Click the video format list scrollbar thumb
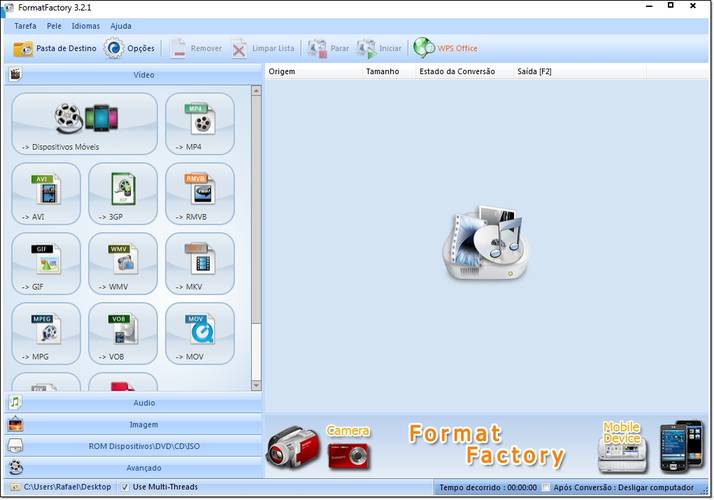The width and height of the screenshot is (714, 500). pyautogui.click(x=256, y=209)
